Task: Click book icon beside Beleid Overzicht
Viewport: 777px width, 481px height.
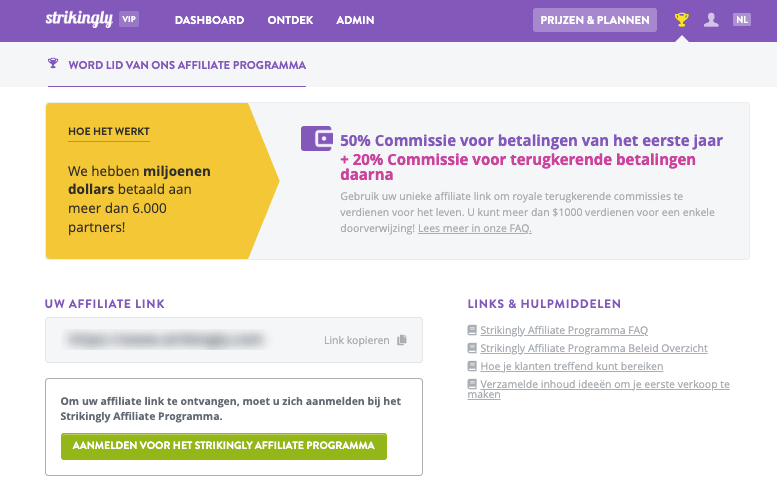Action: click(x=472, y=348)
